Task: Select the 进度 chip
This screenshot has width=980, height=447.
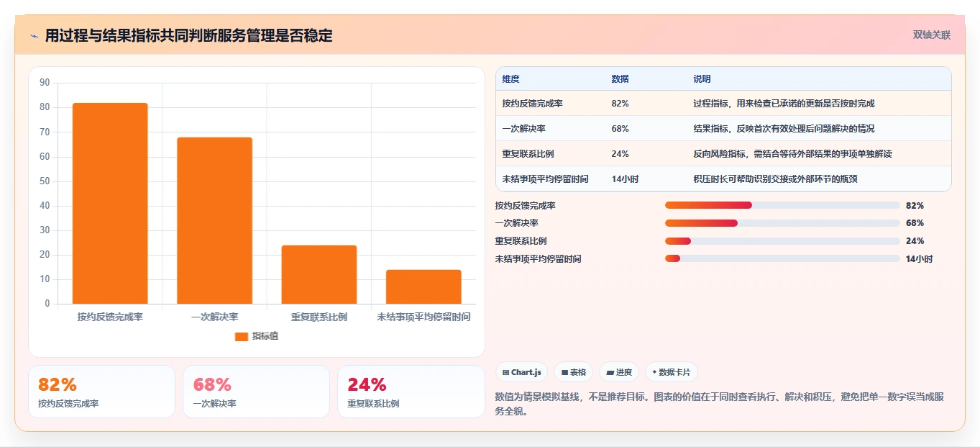Action: (619, 372)
